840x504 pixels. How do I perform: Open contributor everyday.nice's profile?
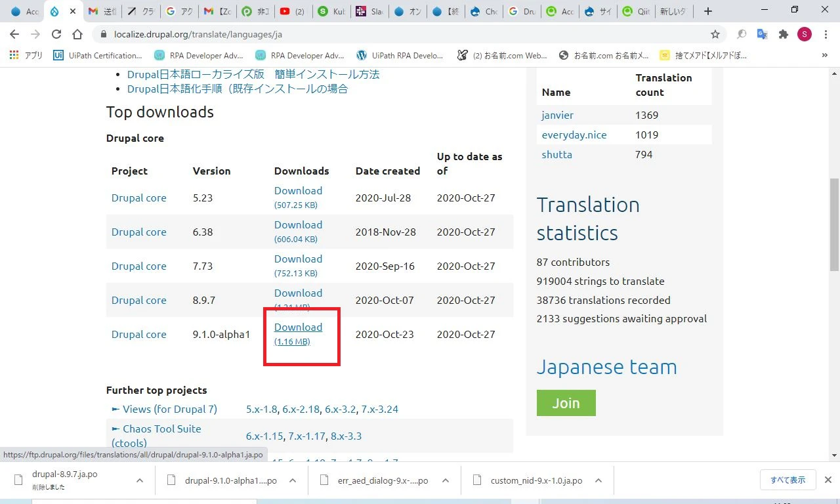(x=574, y=135)
